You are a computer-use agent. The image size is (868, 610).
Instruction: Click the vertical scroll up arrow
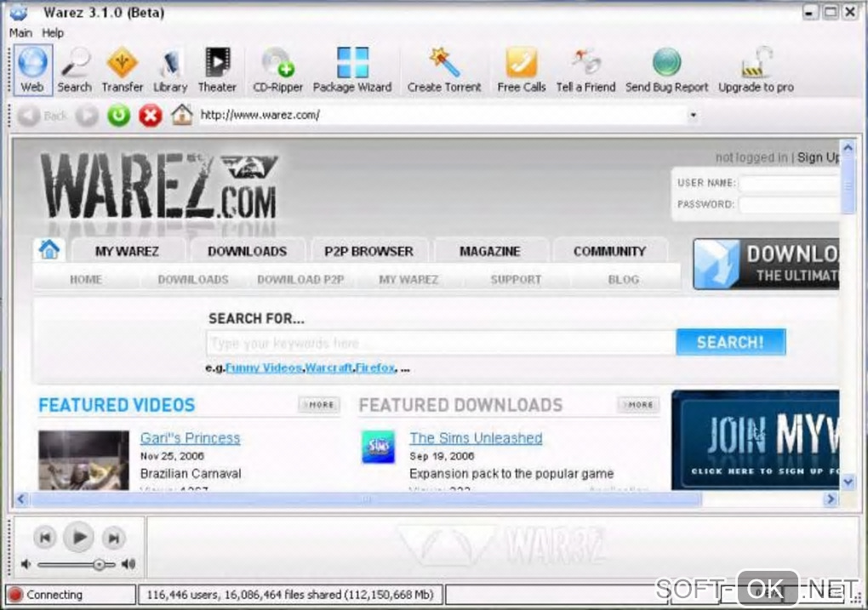click(848, 147)
